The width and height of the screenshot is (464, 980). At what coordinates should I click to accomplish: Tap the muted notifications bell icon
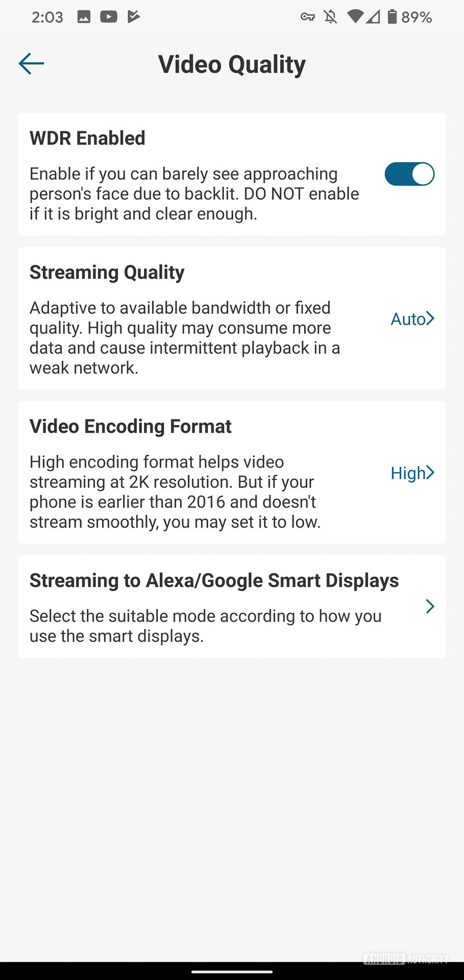[330, 17]
